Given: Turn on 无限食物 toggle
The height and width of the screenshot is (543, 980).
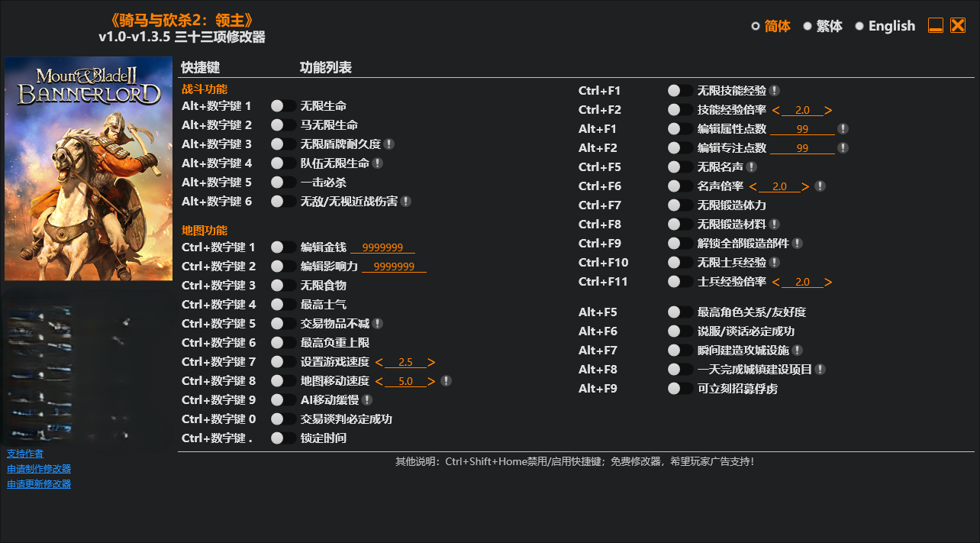Looking at the screenshot, I should [x=283, y=286].
